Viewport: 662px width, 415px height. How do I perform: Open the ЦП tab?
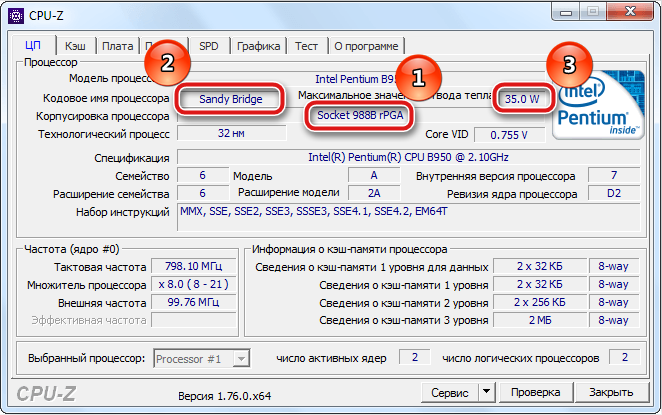pyautogui.click(x=34, y=45)
